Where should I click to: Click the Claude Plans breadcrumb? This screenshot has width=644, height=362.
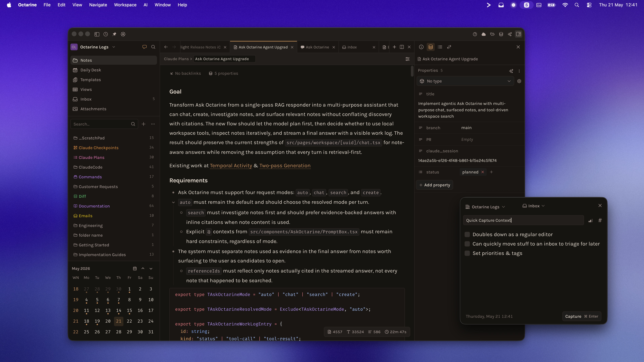[176, 59]
